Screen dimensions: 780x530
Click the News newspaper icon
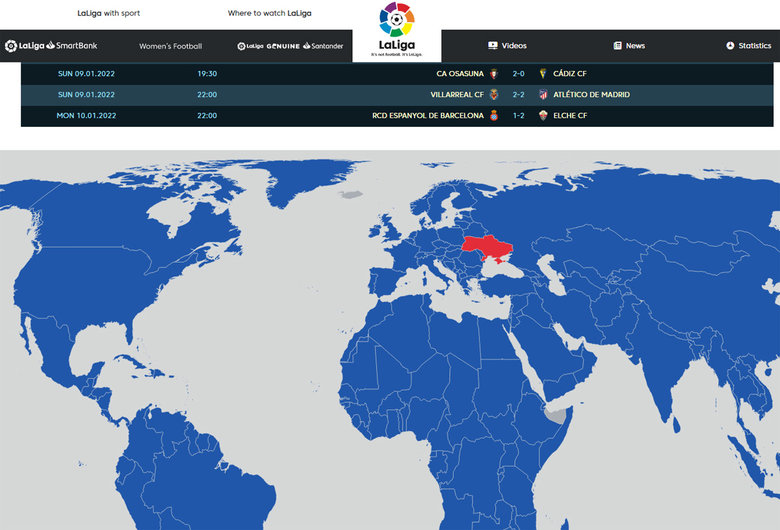click(617, 46)
